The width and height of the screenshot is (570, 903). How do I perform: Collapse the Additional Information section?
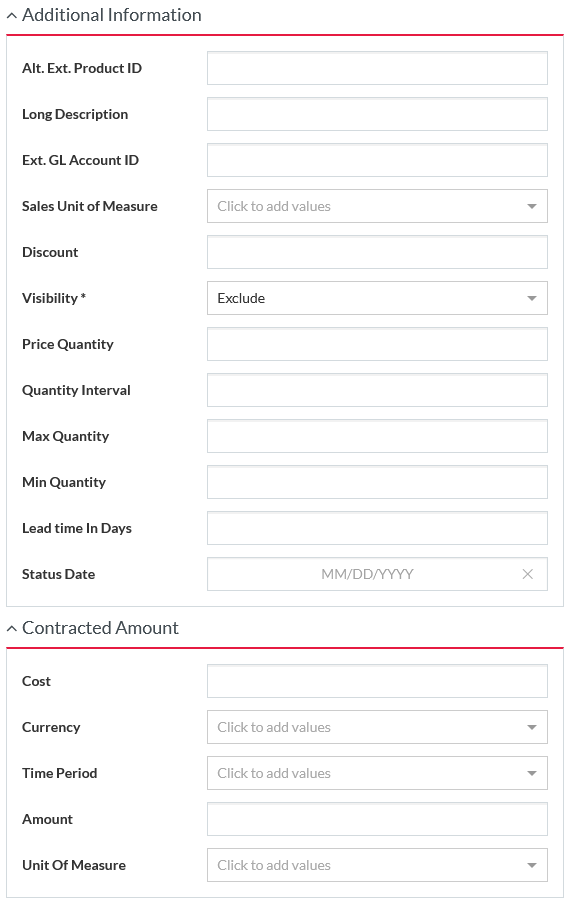[x=12, y=16]
